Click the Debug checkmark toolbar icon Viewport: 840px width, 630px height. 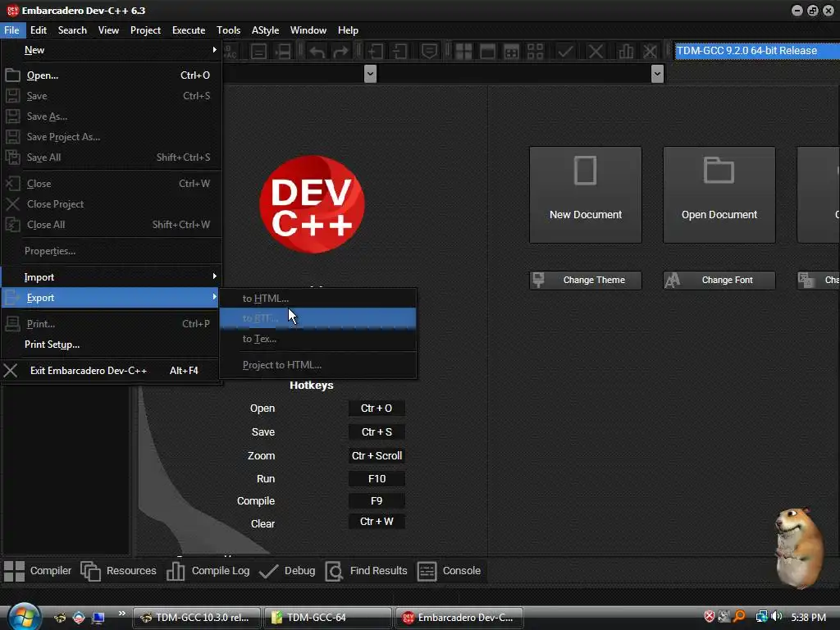(565, 52)
